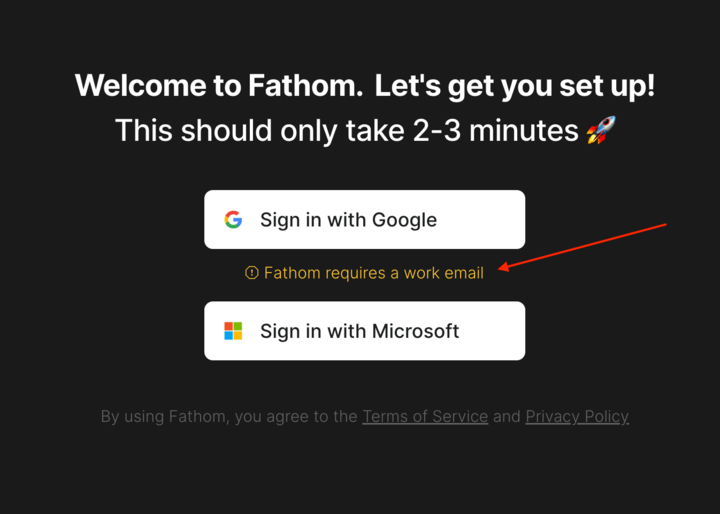
Task: Click the red arrow's pointed tip
Action: coord(500,268)
